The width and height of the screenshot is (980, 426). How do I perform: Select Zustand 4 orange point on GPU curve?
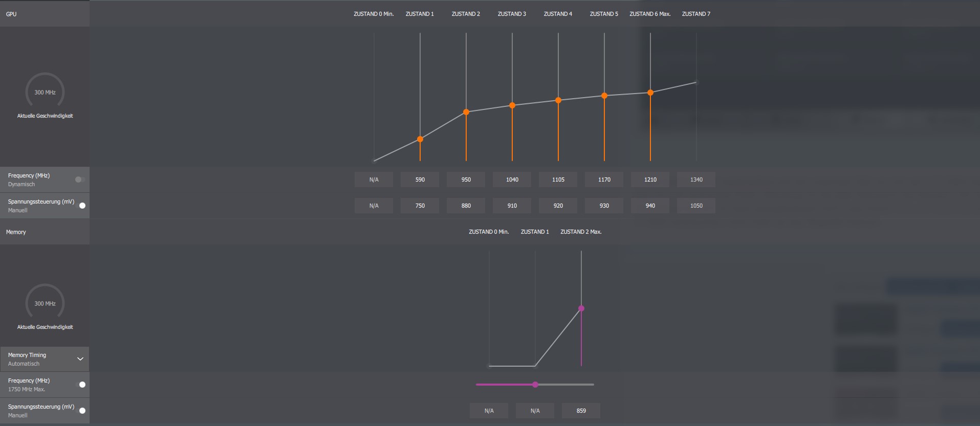tap(558, 100)
